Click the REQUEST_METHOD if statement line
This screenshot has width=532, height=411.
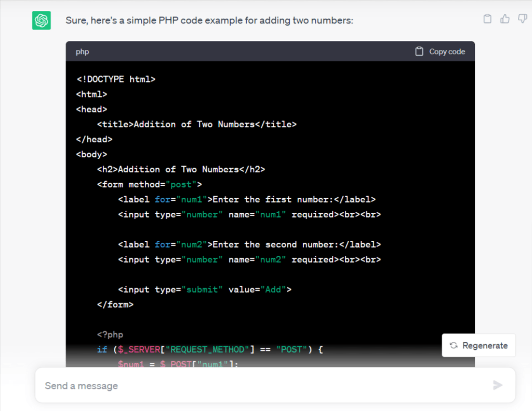[210, 350]
